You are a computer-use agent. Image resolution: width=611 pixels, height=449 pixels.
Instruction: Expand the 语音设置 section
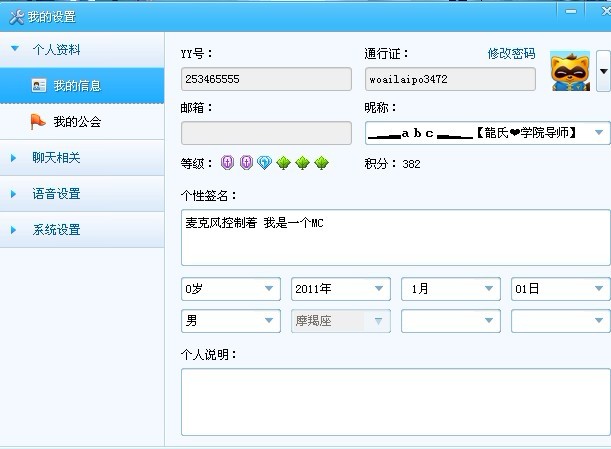click(82, 194)
